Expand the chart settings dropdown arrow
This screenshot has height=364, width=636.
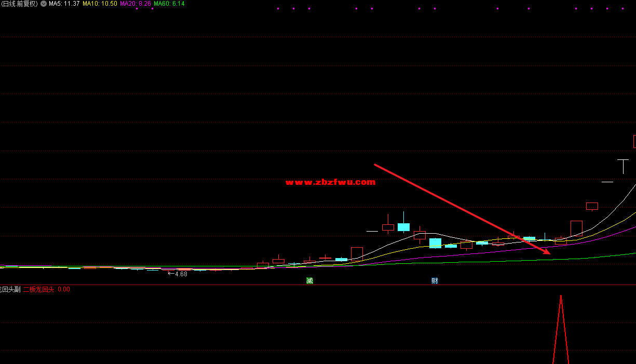(x=44, y=4)
